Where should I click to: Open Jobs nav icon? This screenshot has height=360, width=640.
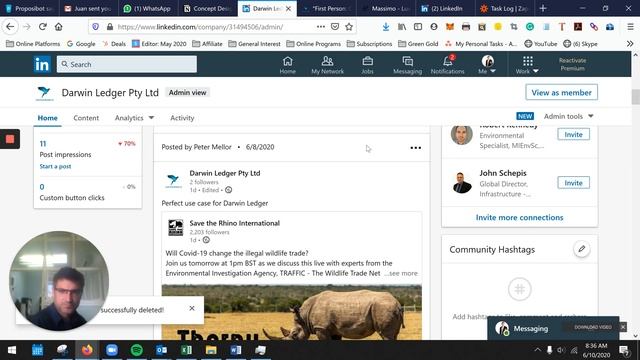[x=367, y=65]
